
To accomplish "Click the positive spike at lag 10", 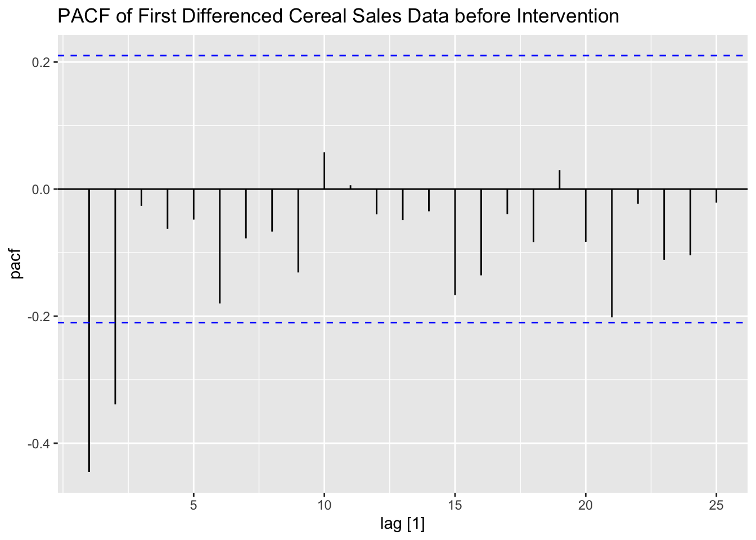I will coord(325,170).
